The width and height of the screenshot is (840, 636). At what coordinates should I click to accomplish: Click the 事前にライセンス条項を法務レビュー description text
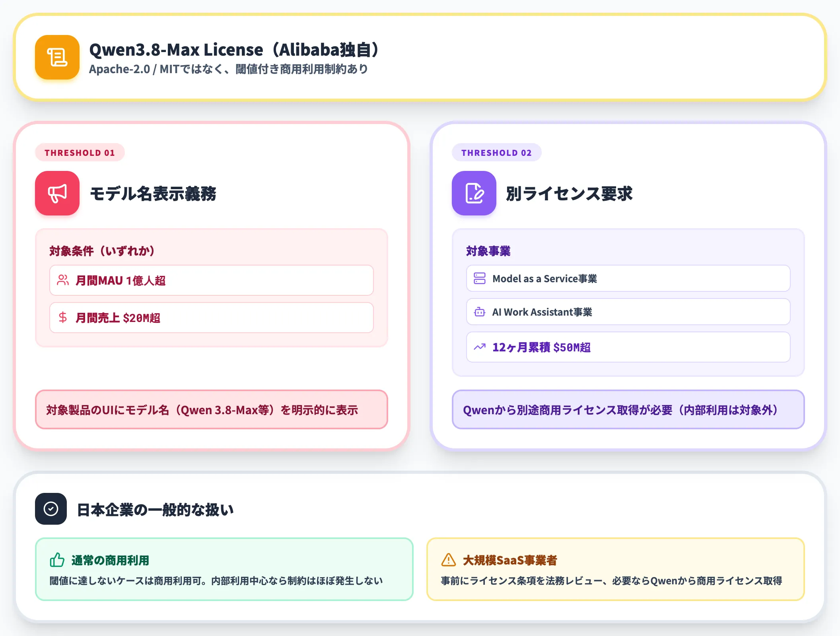(x=611, y=581)
